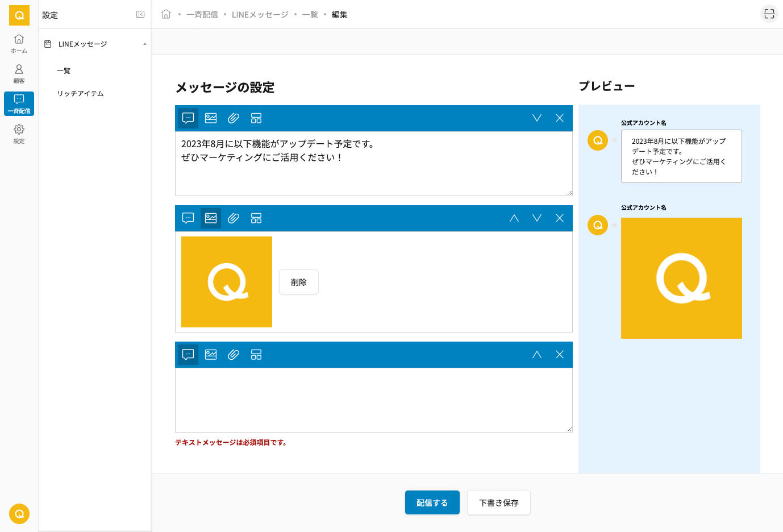Choose rich item layout icon in first block
This screenshot has height=532, width=783.
(256, 118)
